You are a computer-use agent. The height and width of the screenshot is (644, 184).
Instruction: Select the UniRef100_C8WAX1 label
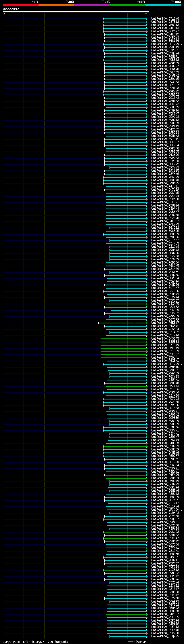165,380
